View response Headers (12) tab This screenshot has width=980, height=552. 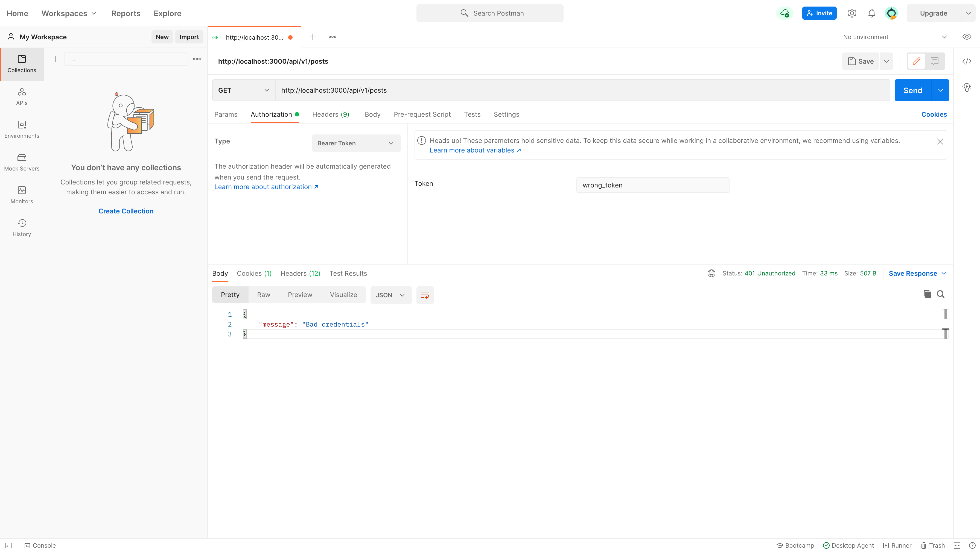pyautogui.click(x=300, y=273)
